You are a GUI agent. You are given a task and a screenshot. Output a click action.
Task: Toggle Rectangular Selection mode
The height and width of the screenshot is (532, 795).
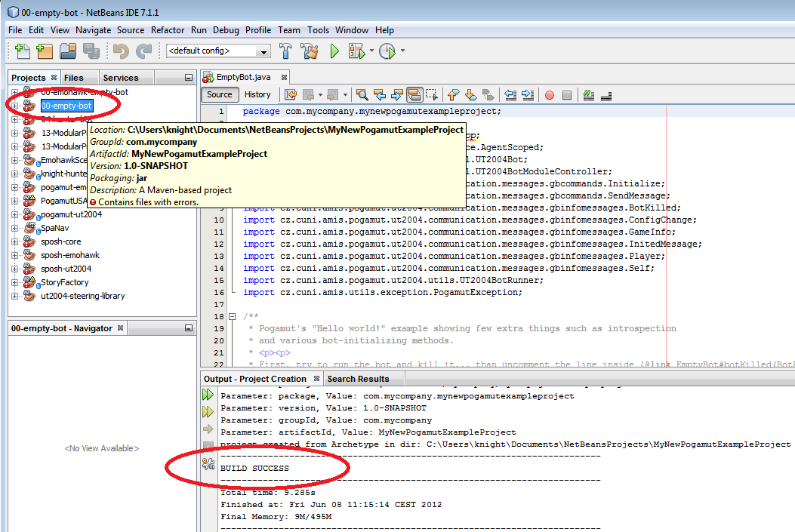431,95
